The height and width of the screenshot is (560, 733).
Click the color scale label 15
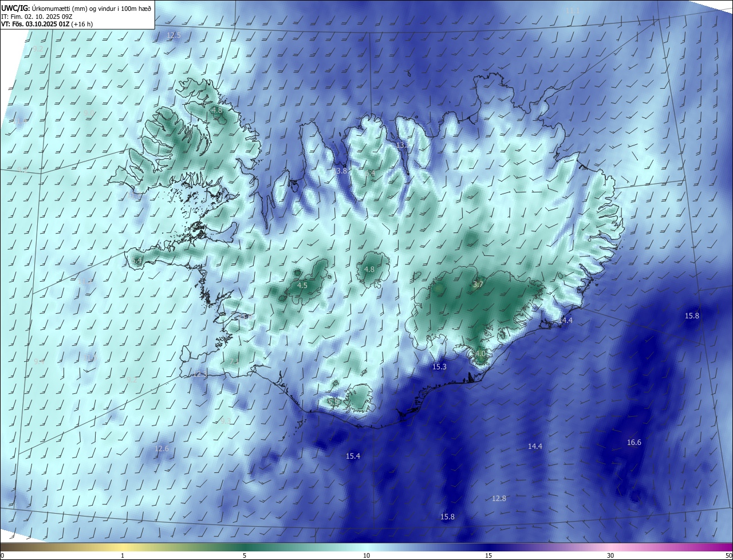coord(488,555)
